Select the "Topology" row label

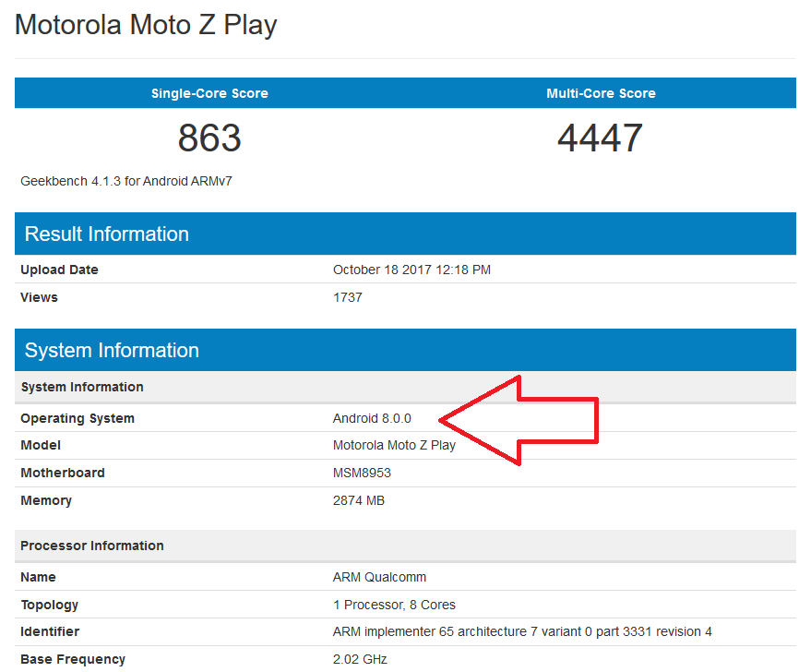pyautogui.click(x=49, y=605)
